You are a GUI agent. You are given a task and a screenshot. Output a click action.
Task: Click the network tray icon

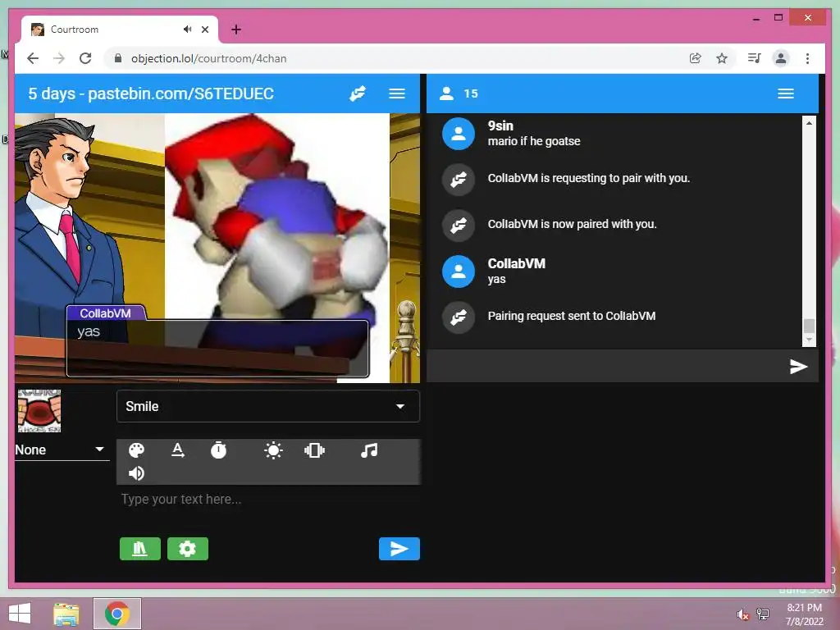[763, 614]
